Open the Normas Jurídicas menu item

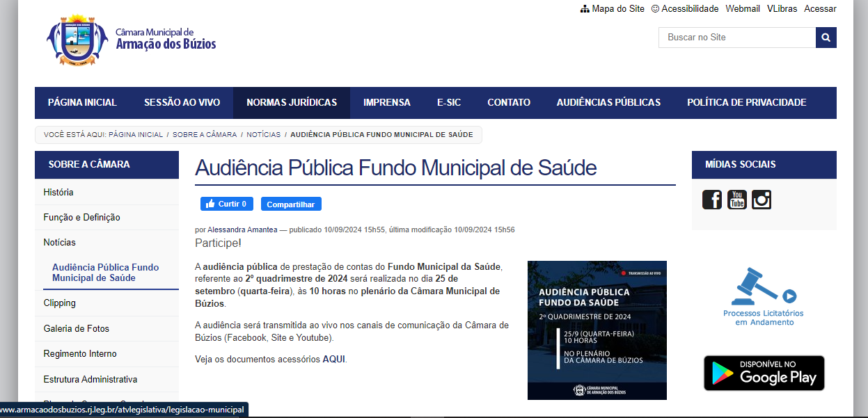coord(291,102)
